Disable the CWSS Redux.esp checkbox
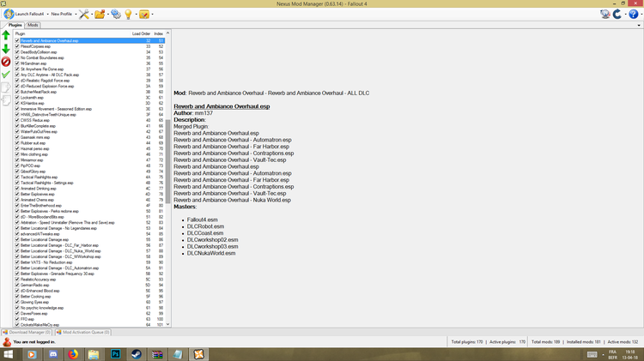This screenshot has height=361, width=644. (x=17, y=120)
